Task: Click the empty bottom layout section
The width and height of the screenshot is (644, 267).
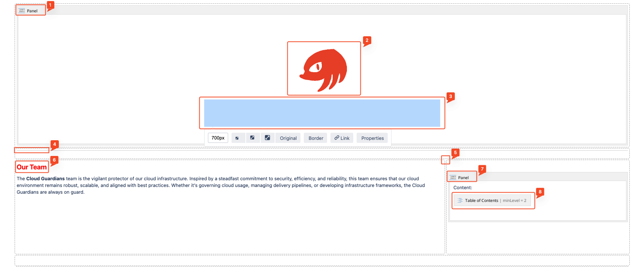Action: 322,260
